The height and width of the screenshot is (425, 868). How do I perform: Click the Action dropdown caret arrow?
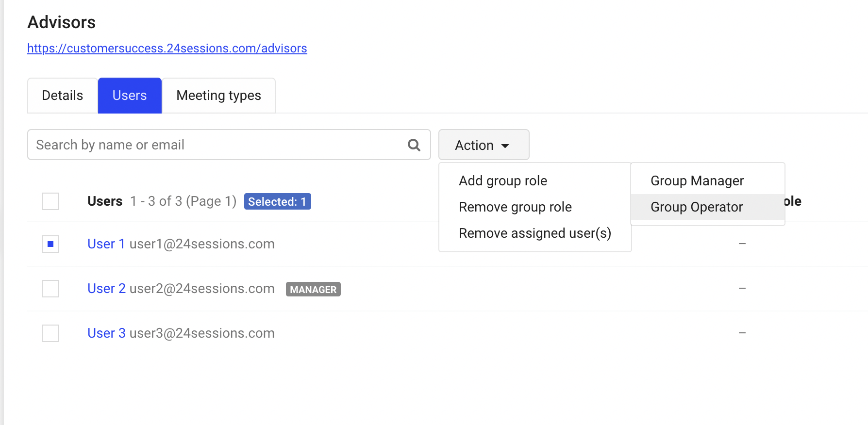[505, 146]
